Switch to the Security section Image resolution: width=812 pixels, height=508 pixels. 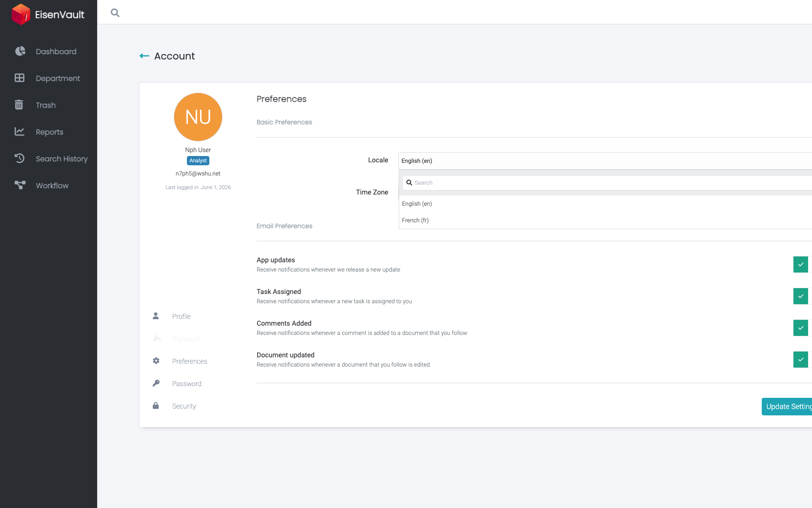click(x=184, y=406)
